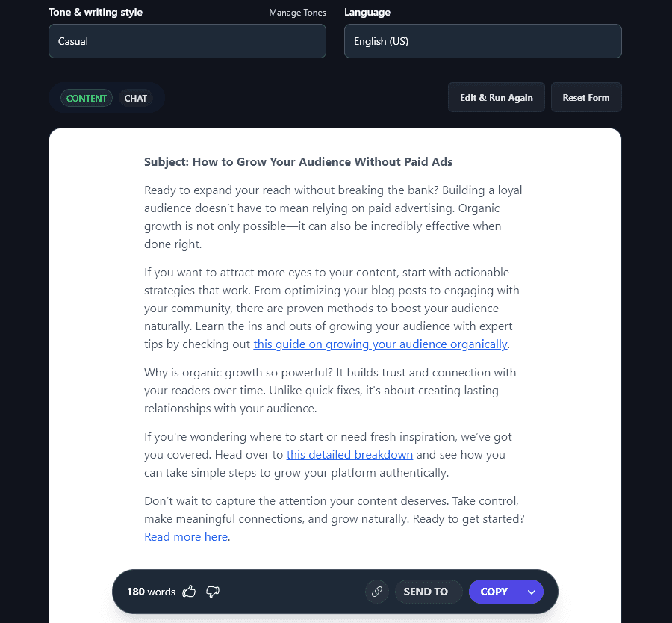
Task: Open the detailed breakdown link
Action: click(349, 454)
